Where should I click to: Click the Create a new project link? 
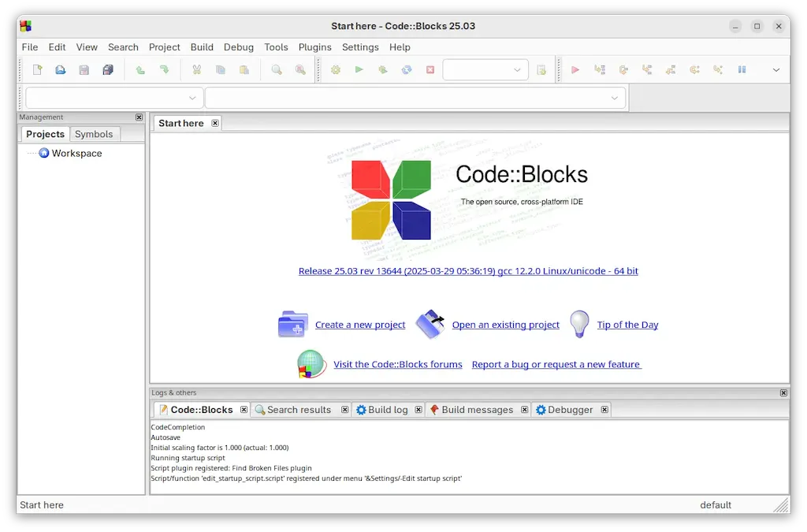click(359, 325)
